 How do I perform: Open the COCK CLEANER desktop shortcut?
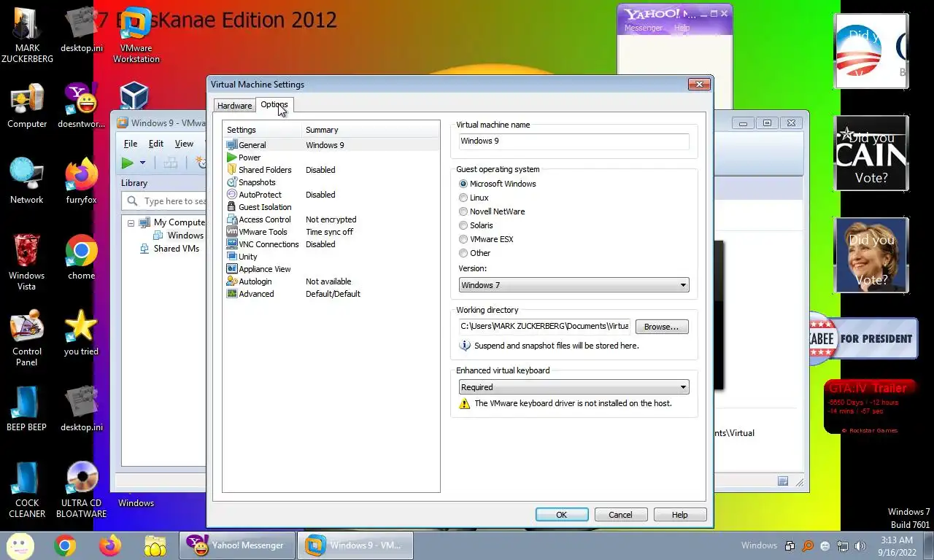27,489
